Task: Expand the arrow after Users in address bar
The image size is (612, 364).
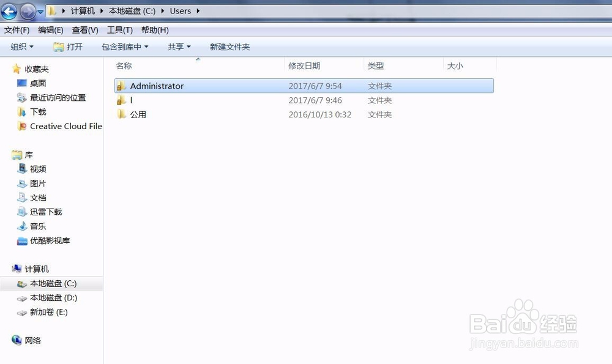Action: [x=198, y=11]
